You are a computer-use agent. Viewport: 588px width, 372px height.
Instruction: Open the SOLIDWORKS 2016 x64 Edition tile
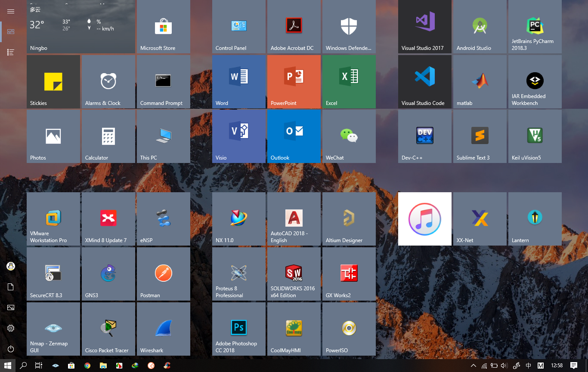pos(294,274)
